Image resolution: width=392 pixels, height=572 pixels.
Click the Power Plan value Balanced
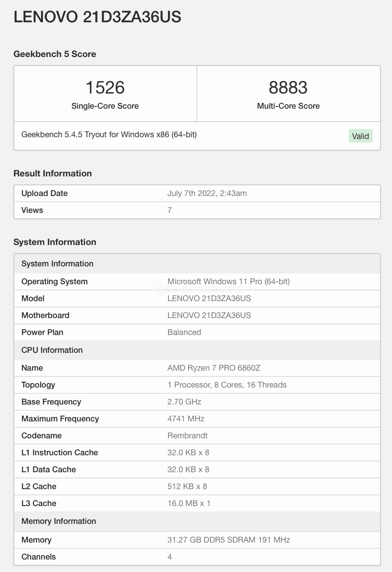coord(184,332)
